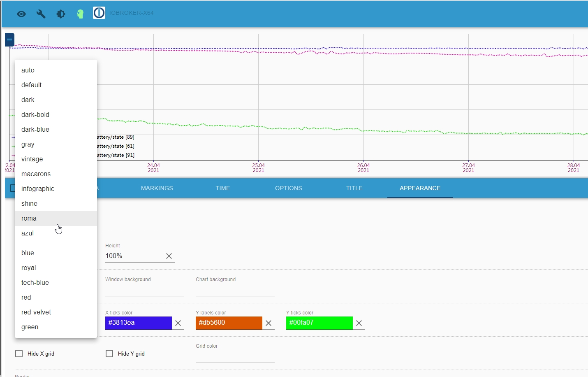Enable the Hide Y grid checkbox

point(109,353)
